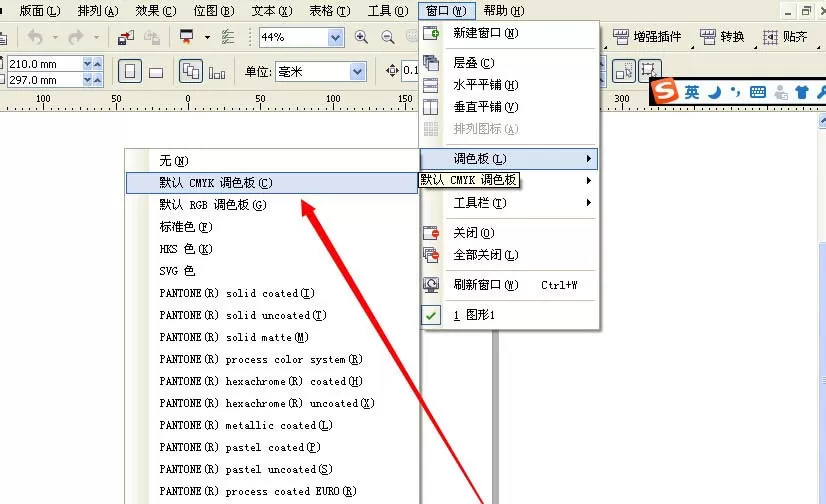The image size is (826, 504).
Task: Click the Redo arrow icon
Action: point(76,37)
